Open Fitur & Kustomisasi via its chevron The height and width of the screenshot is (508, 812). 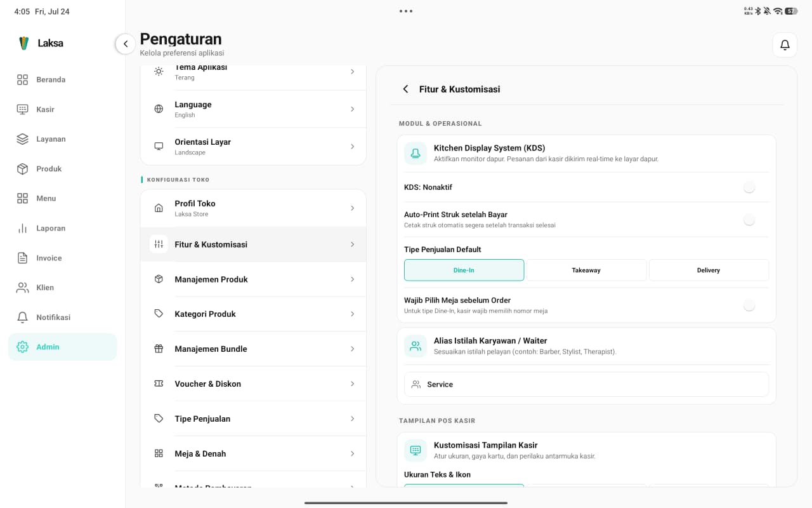tap(353, 244)
